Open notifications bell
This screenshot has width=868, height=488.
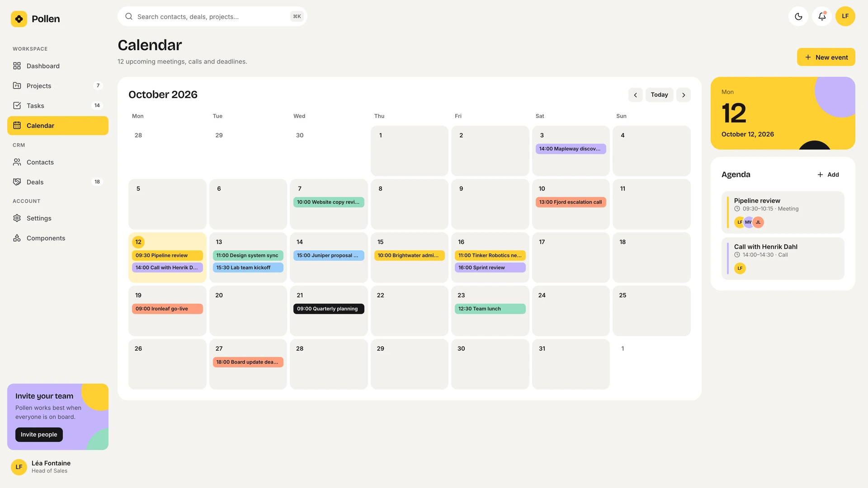tap(822, 16)
